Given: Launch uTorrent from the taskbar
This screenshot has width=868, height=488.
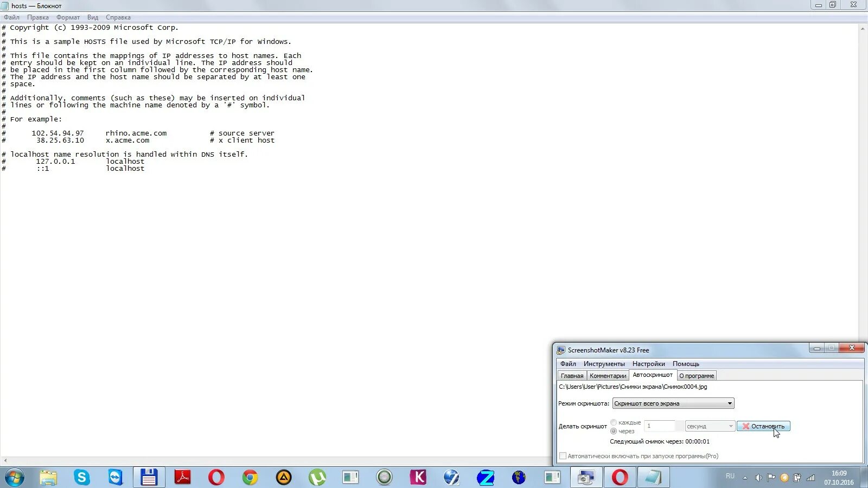Looking at the screenshot, I should pos(317,478).
